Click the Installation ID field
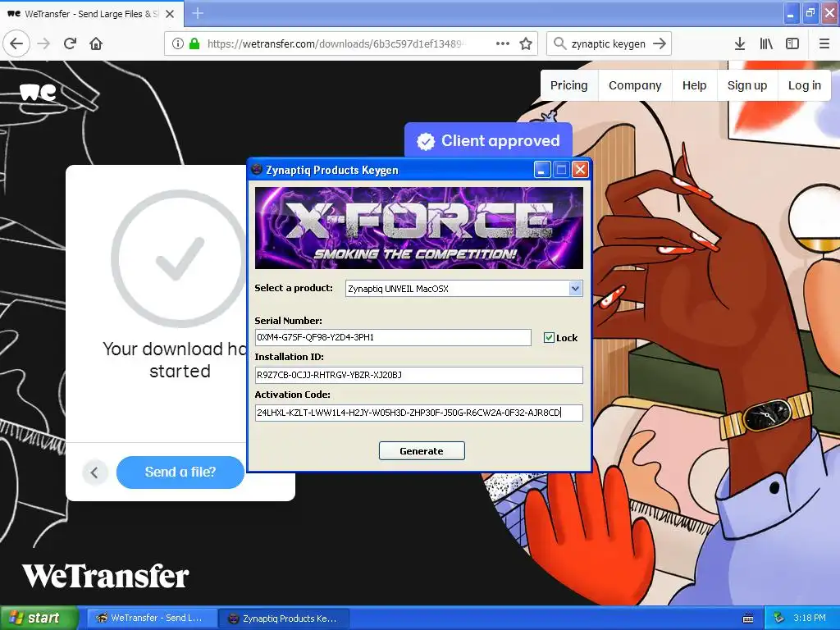Viewport: 840px width, 630px height. 419,375
